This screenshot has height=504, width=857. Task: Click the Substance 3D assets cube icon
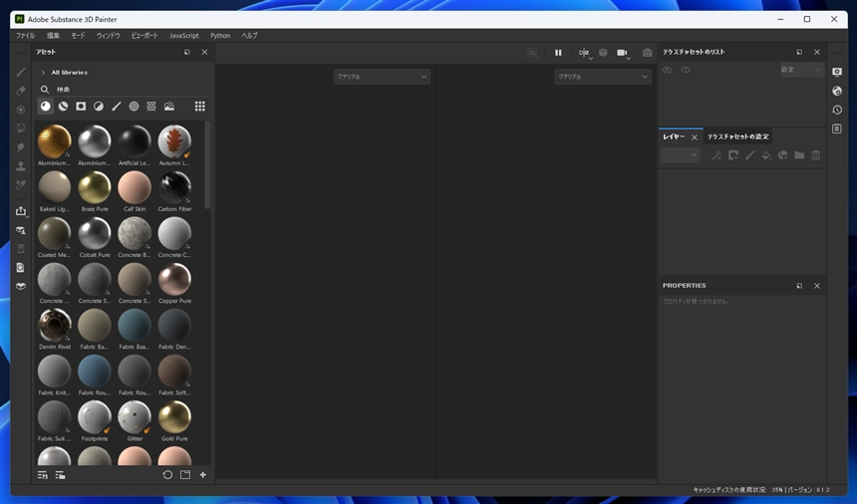[x=21, y=286]
